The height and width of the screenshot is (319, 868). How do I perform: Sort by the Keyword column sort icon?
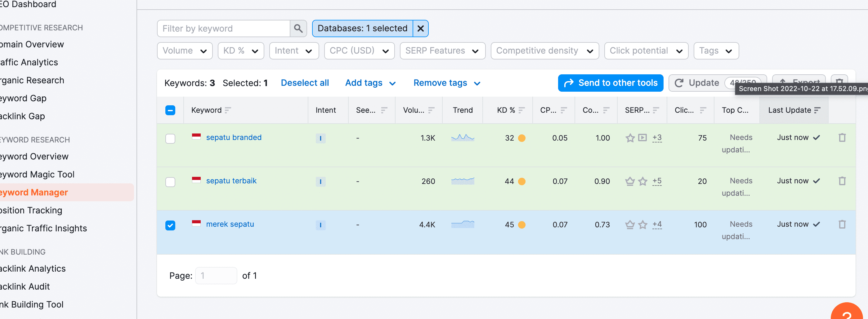pyautogui.click(x=228, y=110)
